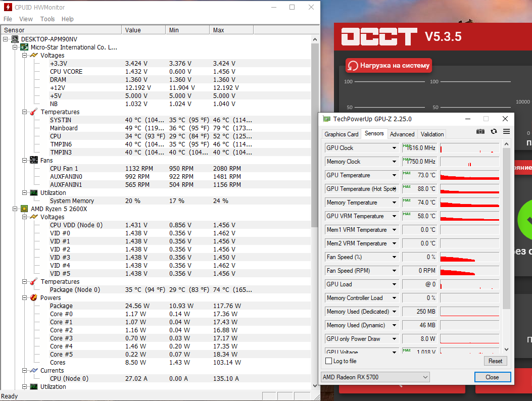Open the Memory Controller Load dropdown

tap(394, 298)
